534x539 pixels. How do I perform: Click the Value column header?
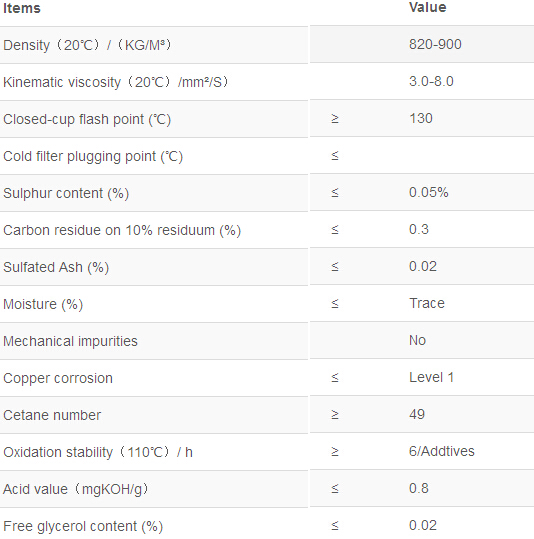[x=427, y=7]
